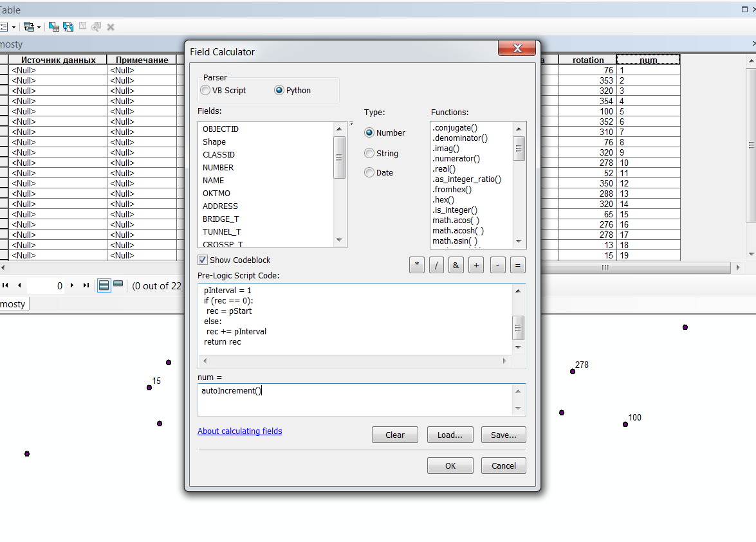Select NUMBER in Fields list
The height and width of the screenshot is (542, 756).
[x=218, y=168]
